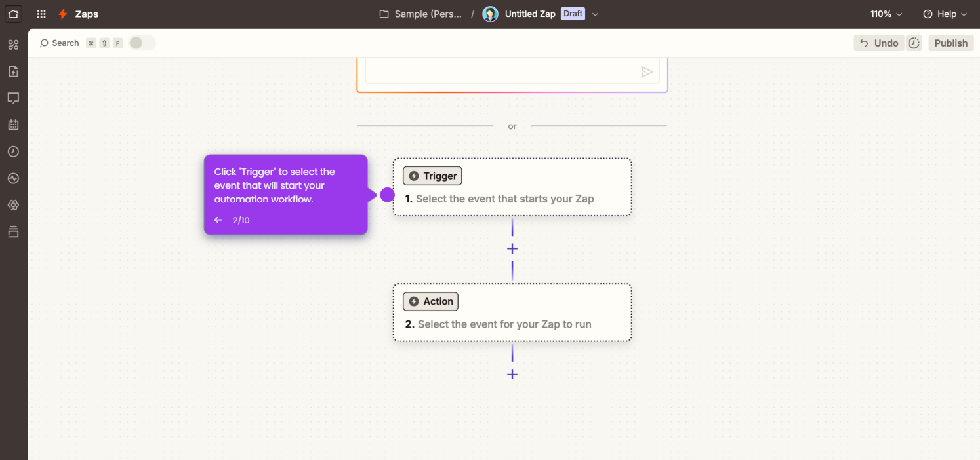Image resolution: width=980 pixels, height=460 pixels.
Task: Toggle the switch next to Search
Action: [142, 43]
